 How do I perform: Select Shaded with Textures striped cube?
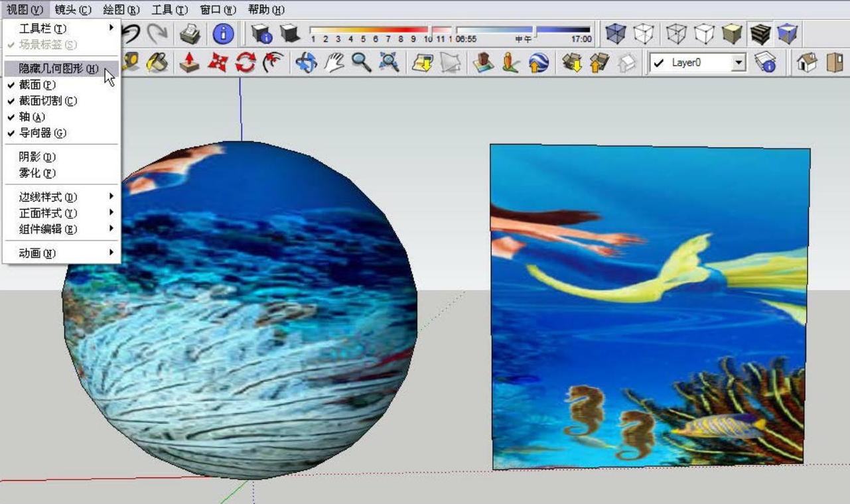(x=760, y=33)
